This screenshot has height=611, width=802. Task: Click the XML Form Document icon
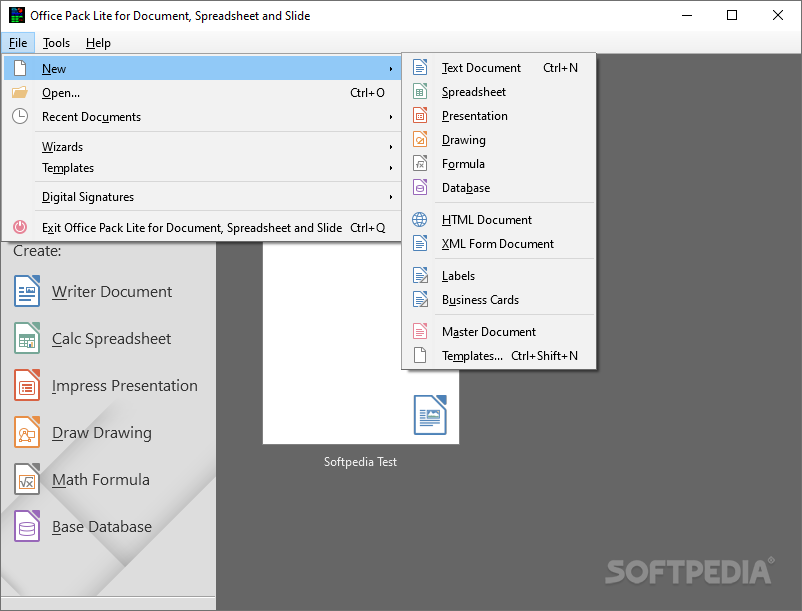coord(420,243)
